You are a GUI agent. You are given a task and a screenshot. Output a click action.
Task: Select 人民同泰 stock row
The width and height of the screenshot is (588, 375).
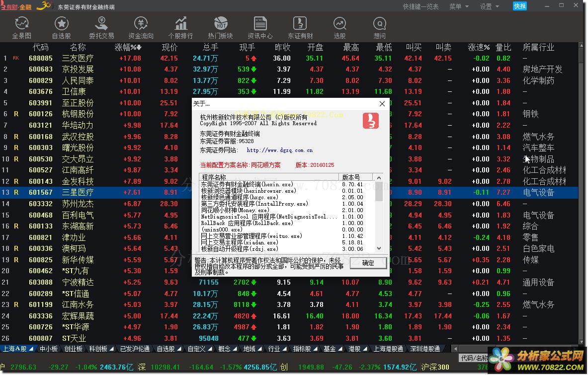pyautogui.click(x=289, y=80)
